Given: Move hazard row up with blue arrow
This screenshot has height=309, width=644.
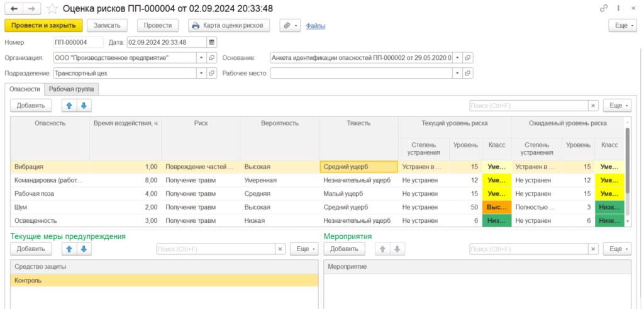Looking at the screenshot, I should (x=70, y=105).
